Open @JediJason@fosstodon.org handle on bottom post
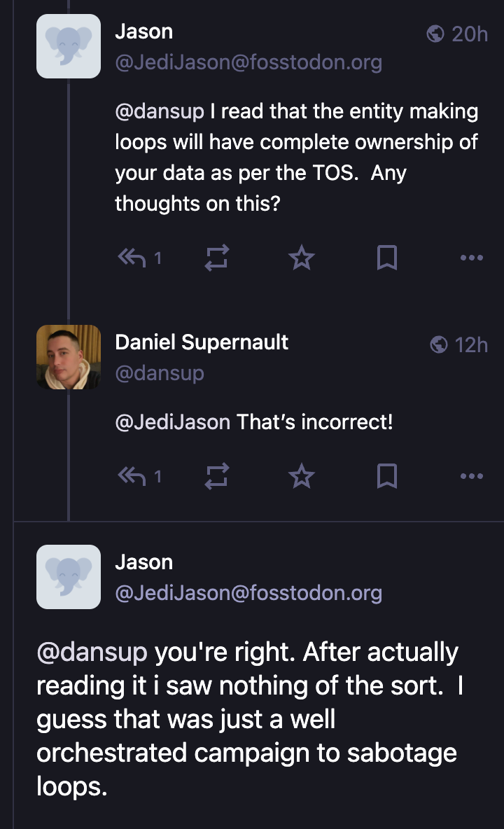This screenshot has height=829, width=504. [248, 593]
